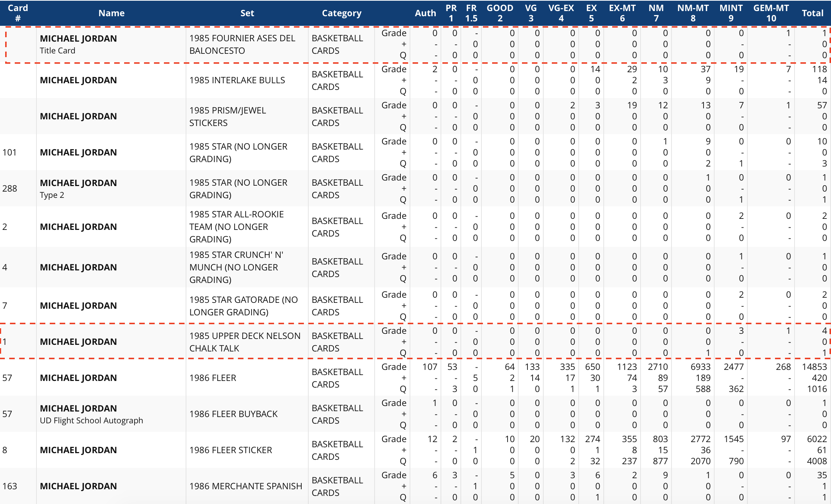Screen dimensions: 831x504
Task: Click Merchante Spanish total 35
Action: pyautogui.click(x=822, y=475)
